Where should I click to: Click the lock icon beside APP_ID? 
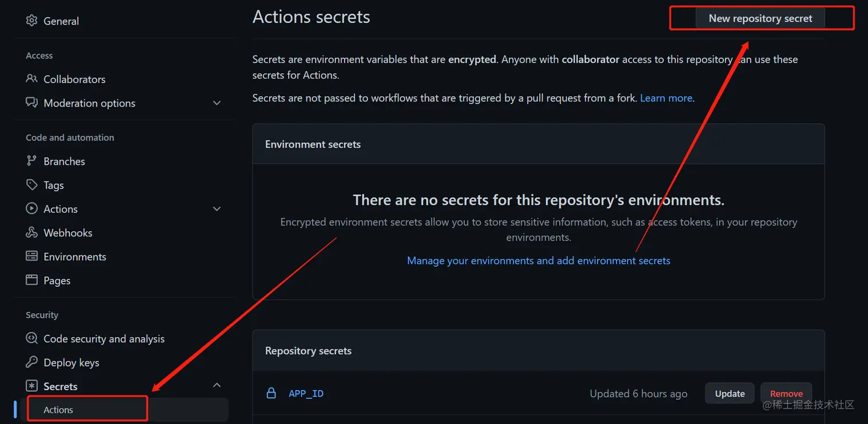[272, 394]
